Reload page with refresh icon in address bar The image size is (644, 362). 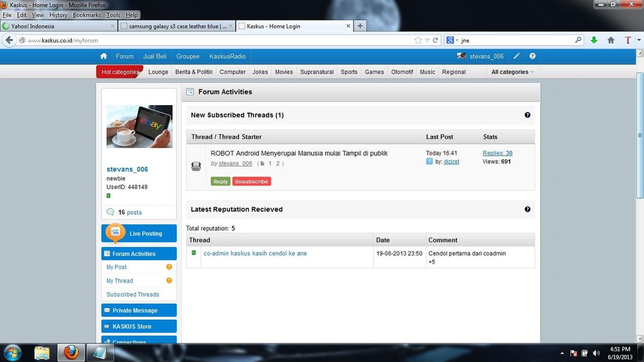[x=436, y=40]
